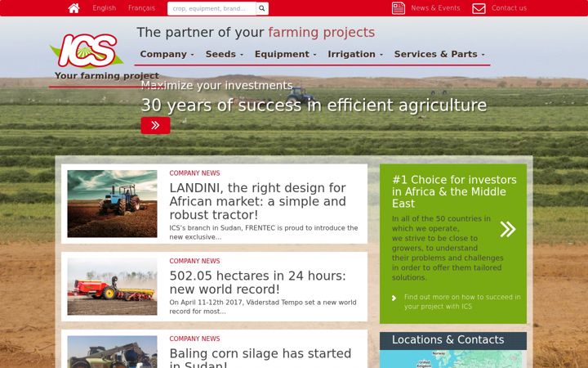
Task: Click 'The partner of your farming projects' tagline
Action: [x=256, y=32]
